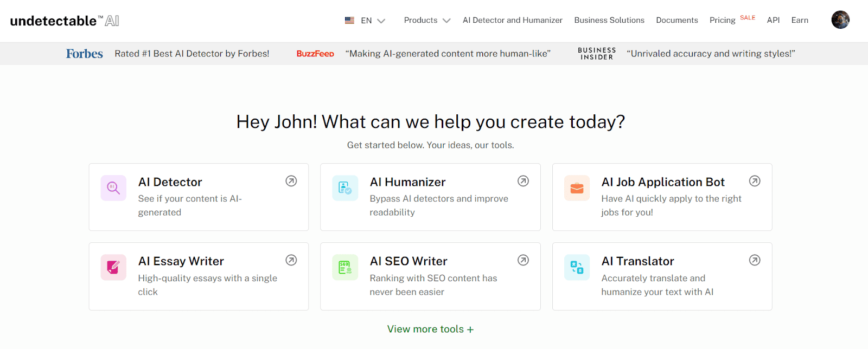Open AI Humanizer via its arrow icon
868x349 pixels.
[x=523, y=181]
